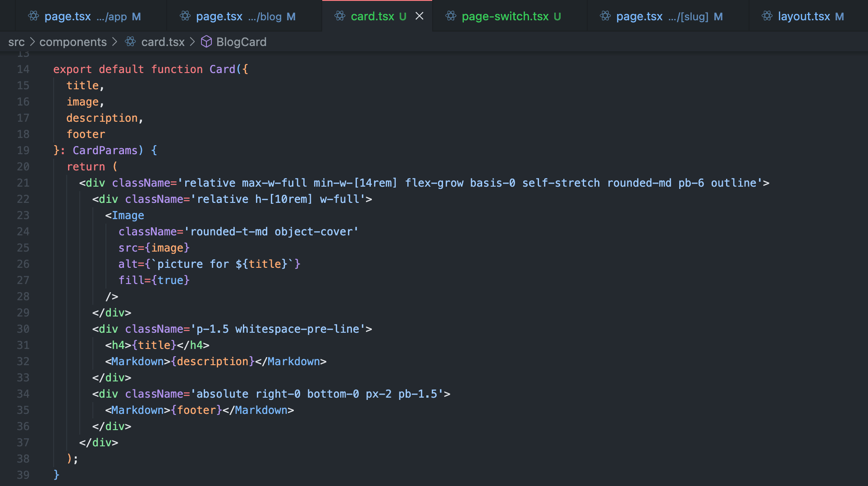The height and width of the screenshot is (486, 868).
Task: Click React icon on layout.tsx tab
Action: [767, 16]
